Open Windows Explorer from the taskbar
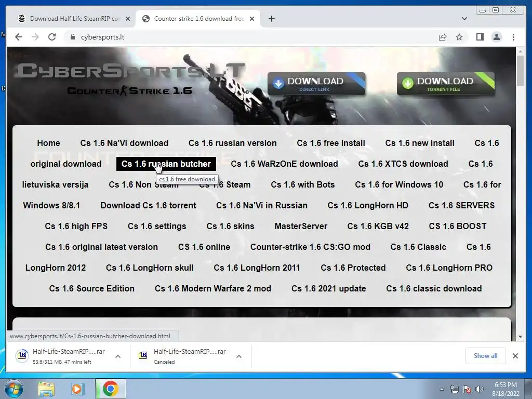Viewport: 532px width, 399px height. coord(46,389)
